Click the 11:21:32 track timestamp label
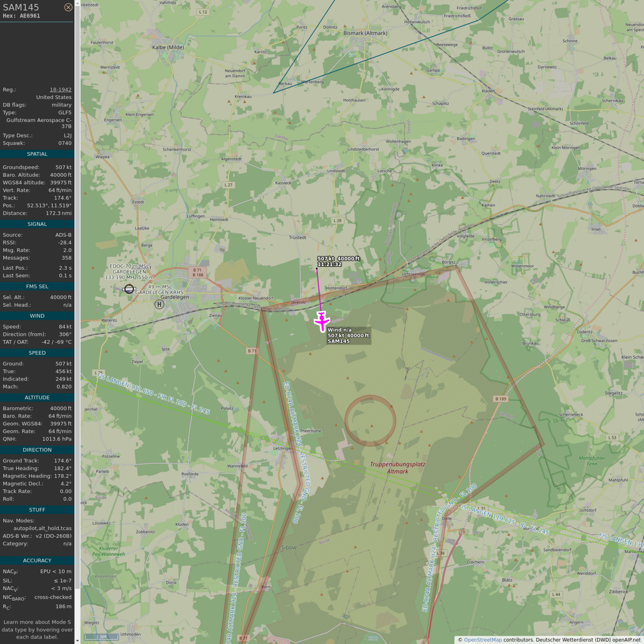Screen dimensions: 644x644 (329, 264)
